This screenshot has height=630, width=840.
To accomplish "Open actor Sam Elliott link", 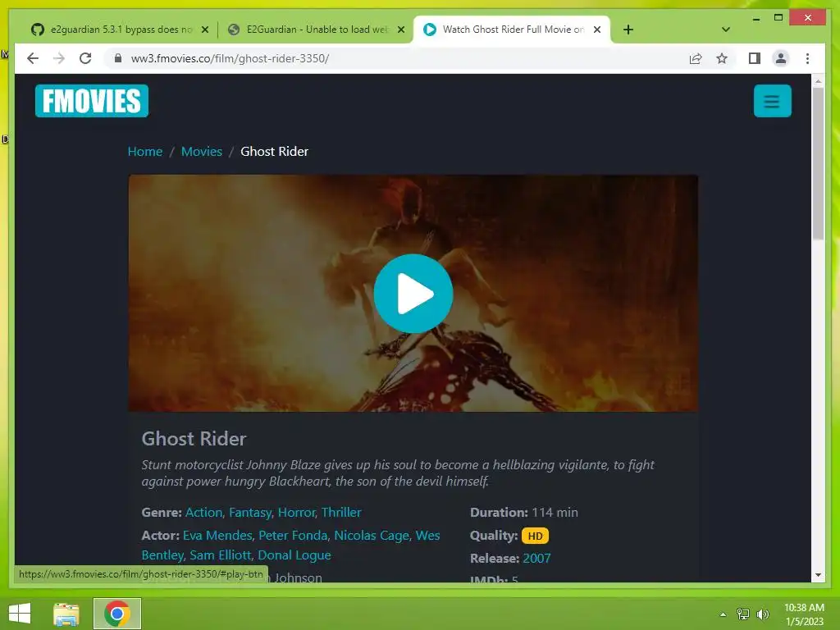I will pyautogui.click(x=220, y=555).
